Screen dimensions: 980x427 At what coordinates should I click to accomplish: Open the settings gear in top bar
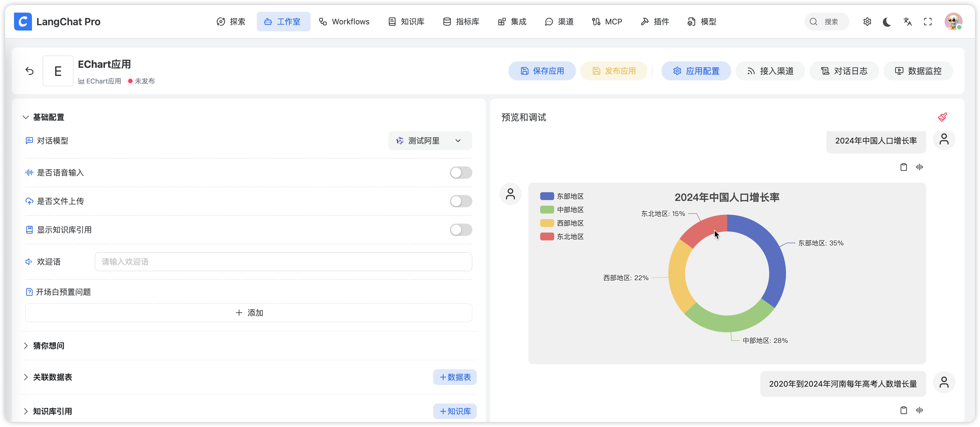point(867,22)
